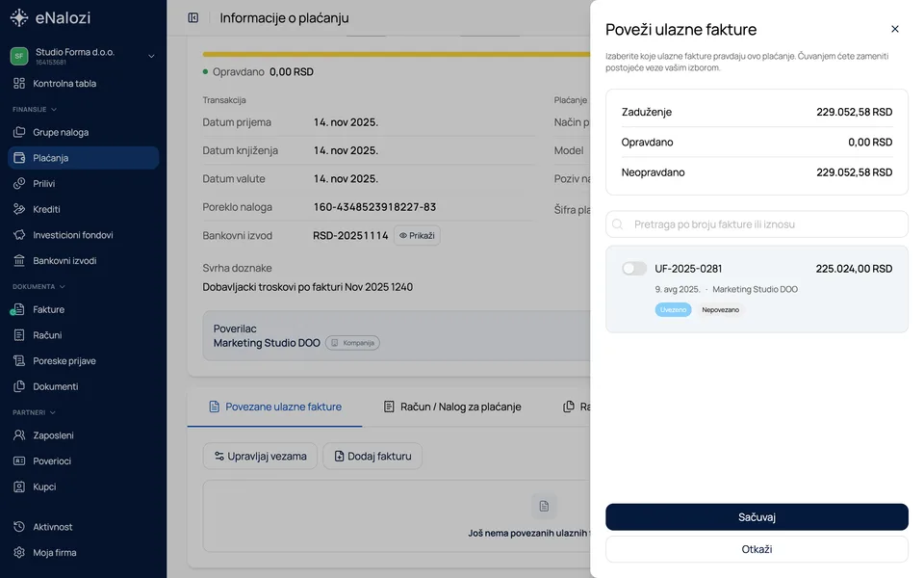Expand the Studio Forma company switcher
The image size is (924, 578).
click(151, 56)
